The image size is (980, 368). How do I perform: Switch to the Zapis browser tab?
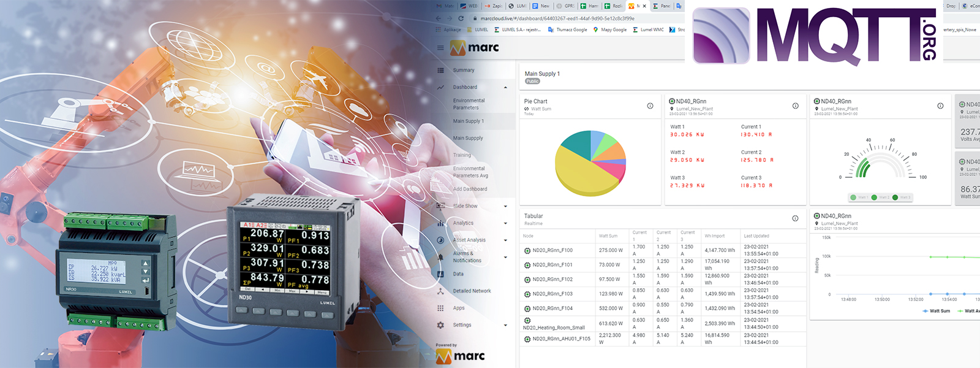click(494, 6)
